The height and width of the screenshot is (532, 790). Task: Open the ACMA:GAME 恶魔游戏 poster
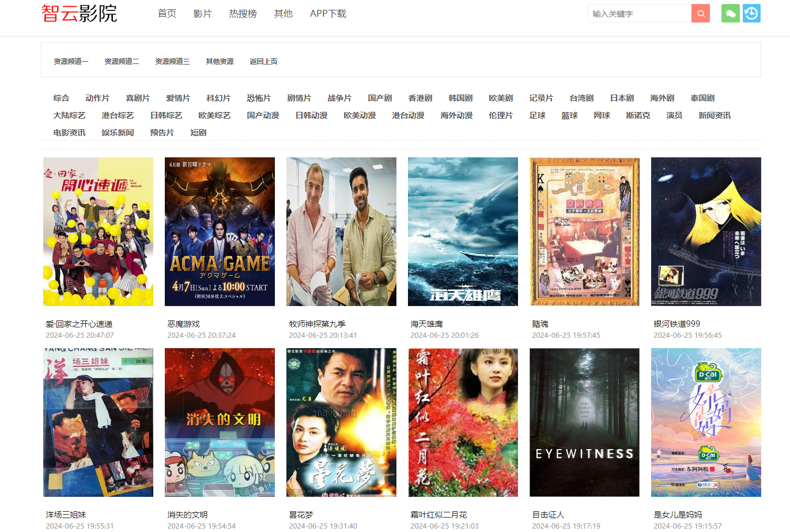point(220,232)
